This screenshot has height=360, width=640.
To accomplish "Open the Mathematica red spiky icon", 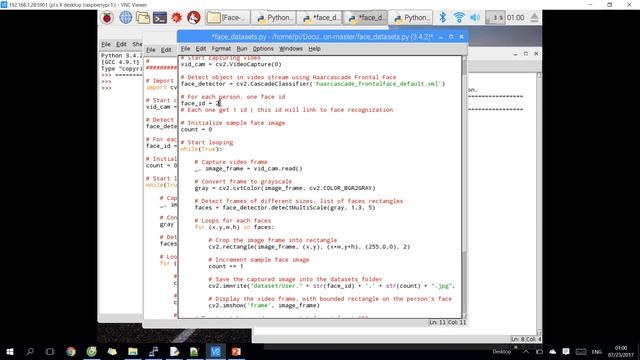I will 176,18.
